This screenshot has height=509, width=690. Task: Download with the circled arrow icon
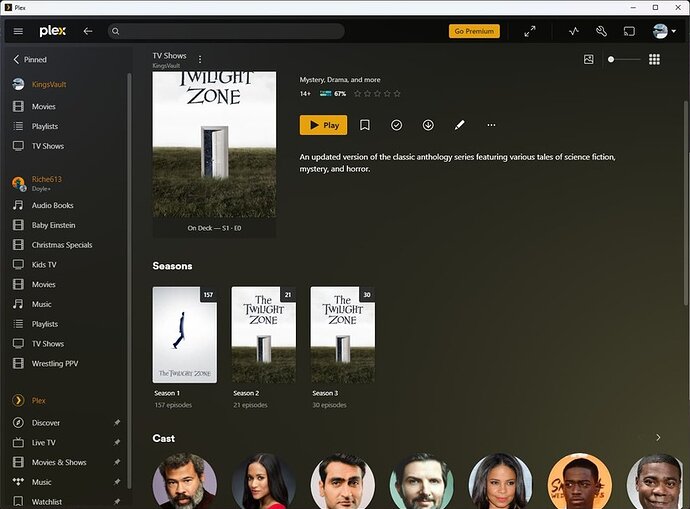click(428, 125)
